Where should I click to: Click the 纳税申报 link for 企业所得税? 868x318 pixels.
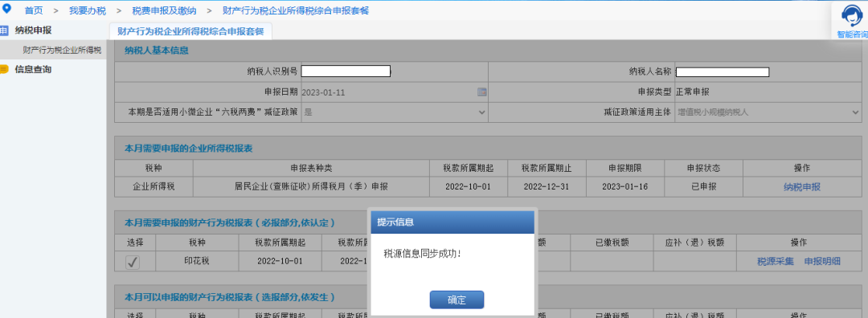tap(801, 187)
